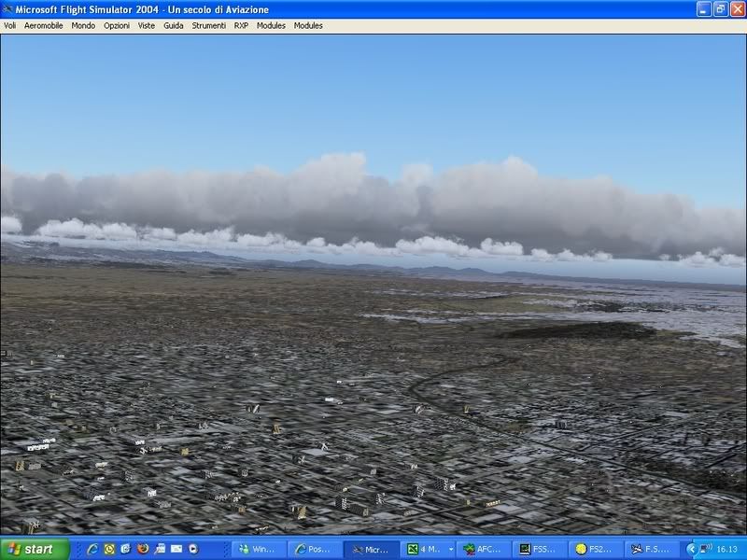Switch to the FS2... taskbar window
The image size is (747, 560).
[596, 549]
